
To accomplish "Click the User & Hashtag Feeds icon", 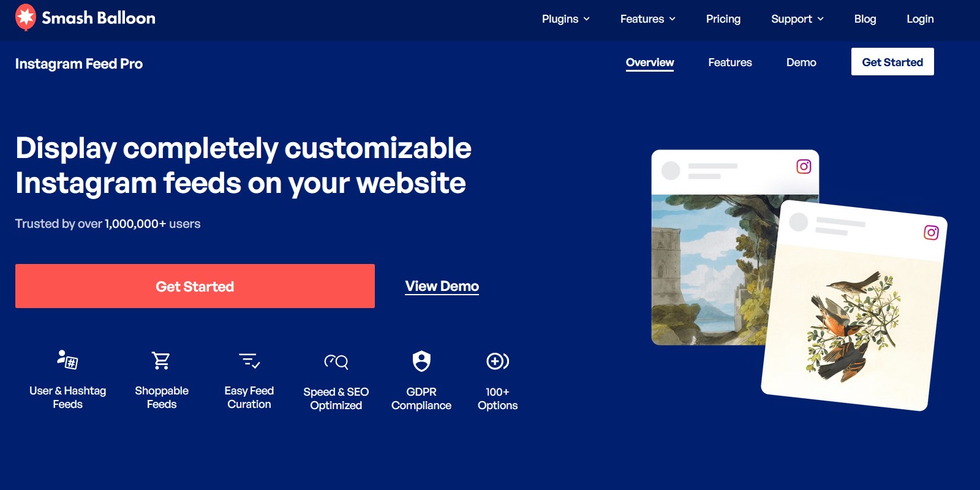I will click(67, 360).
